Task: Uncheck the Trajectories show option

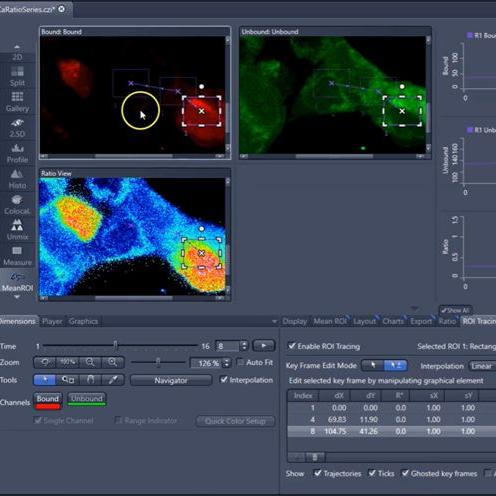Action: click(x=318, y=473)
